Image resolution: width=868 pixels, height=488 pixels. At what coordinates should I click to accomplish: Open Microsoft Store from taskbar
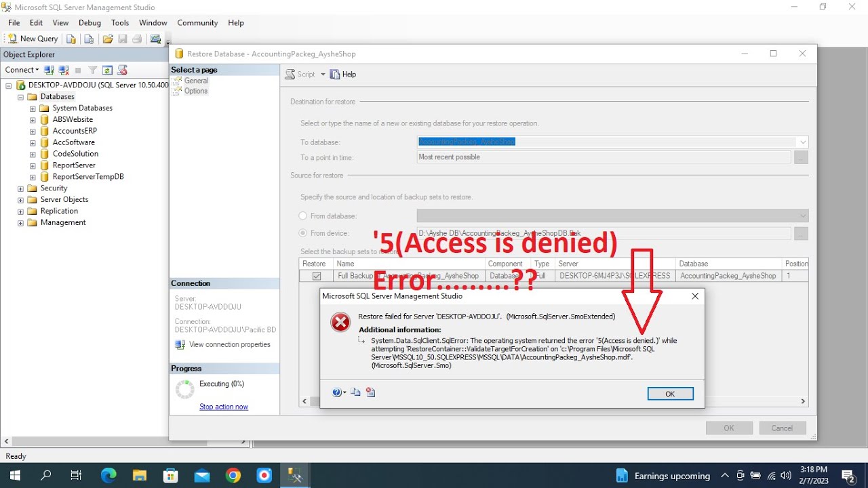(x=171, y=476)
